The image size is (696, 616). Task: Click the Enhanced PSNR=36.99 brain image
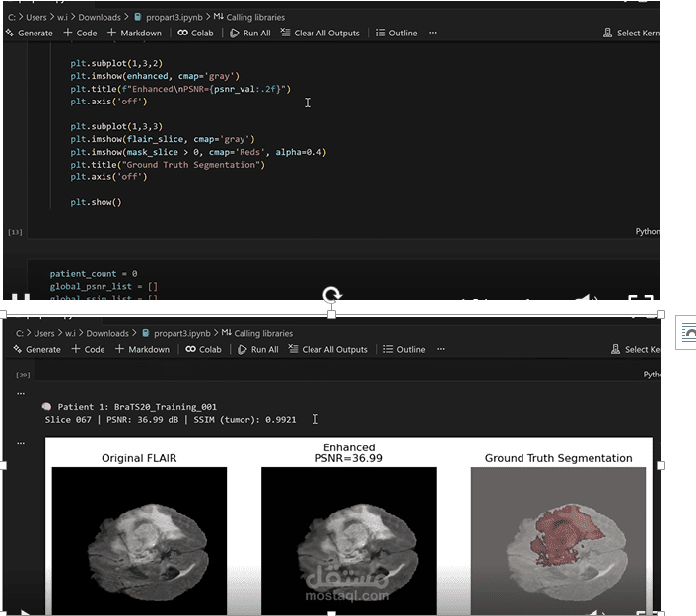(349, 540)
